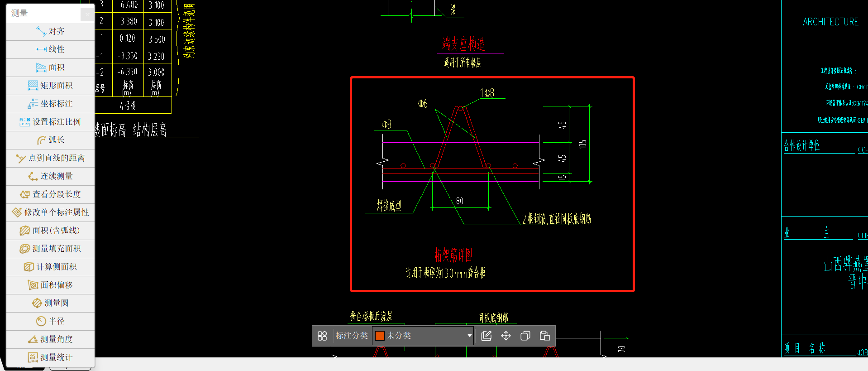Click the 15 dimension text
This screenshot has height=371, width=868.
[x=562, y=178]
